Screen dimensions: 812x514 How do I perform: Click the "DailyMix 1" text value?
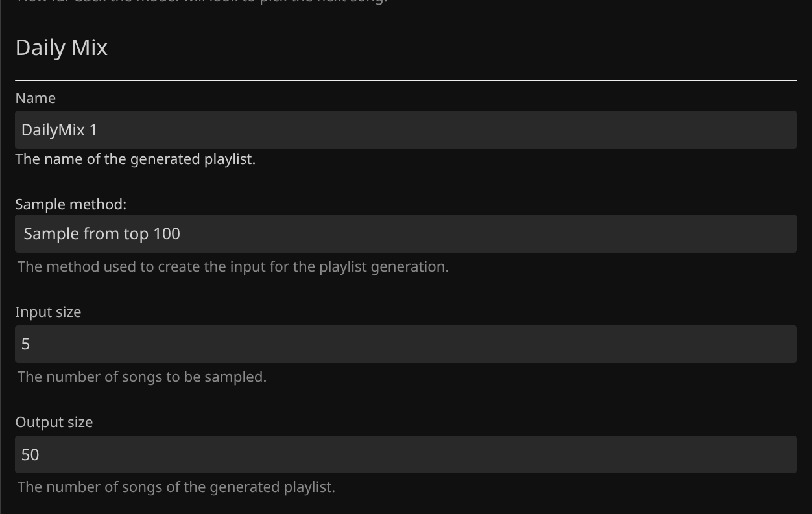tap(59, 130)
